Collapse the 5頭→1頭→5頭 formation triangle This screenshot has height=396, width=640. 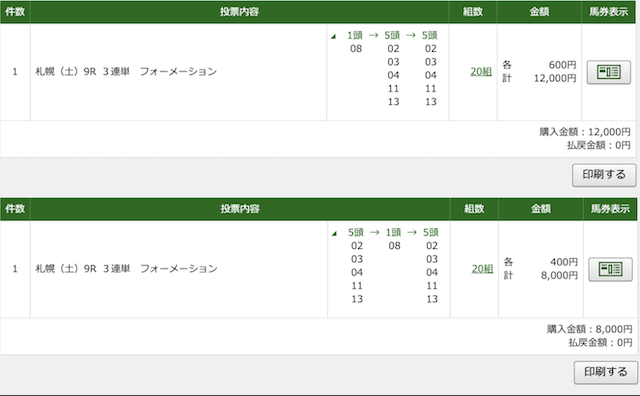[x=334, y=234]
